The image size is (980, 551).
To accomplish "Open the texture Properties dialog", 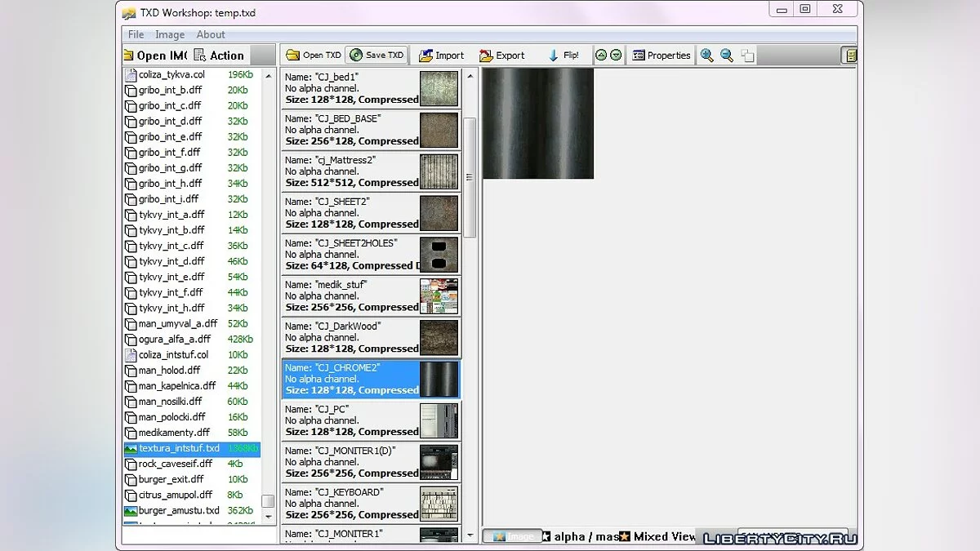I will (x=661, y=56).
